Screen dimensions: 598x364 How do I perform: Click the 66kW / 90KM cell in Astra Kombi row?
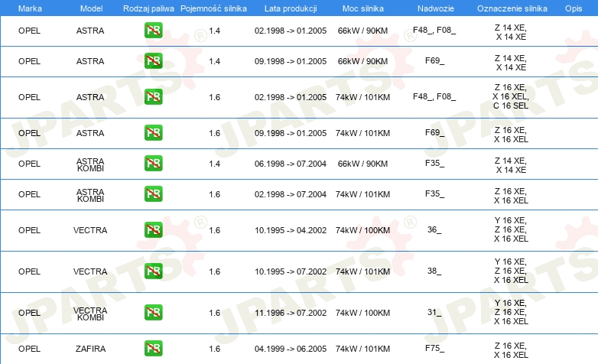click(362, 164)
